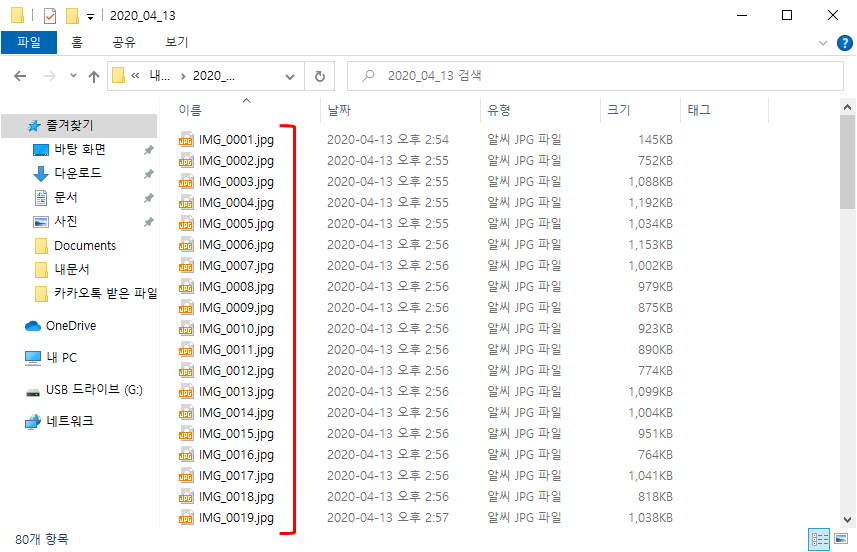This screenshot has width=857, height=552.
Task: Open 바탕 화면 in the sidebar
Action: click(79, 149)
